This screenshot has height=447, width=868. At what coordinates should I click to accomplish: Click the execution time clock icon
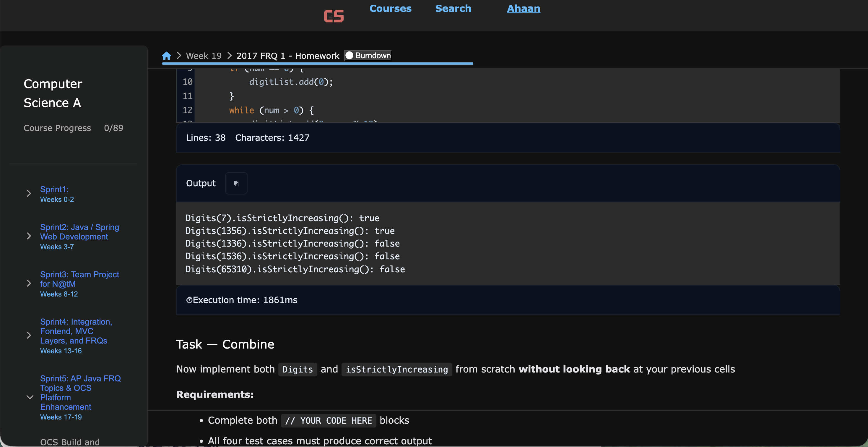(189, 300)
